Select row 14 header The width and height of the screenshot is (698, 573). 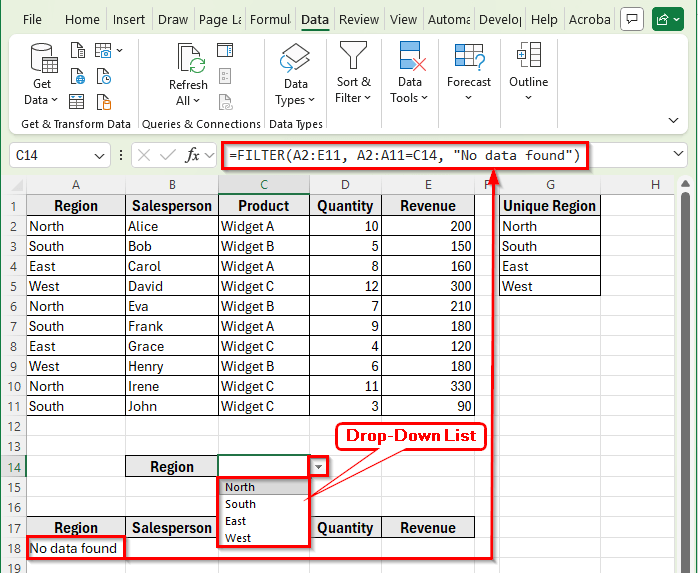click(14, 467)
